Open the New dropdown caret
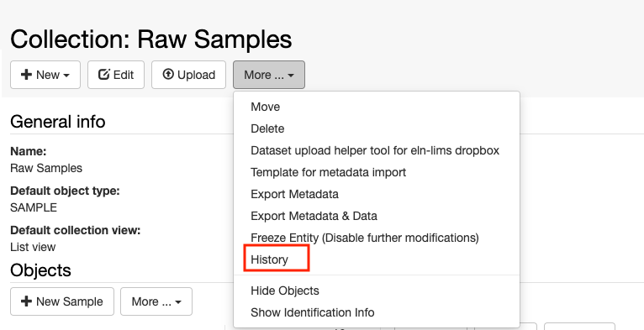The image size is (644, 330). [66, 76]
